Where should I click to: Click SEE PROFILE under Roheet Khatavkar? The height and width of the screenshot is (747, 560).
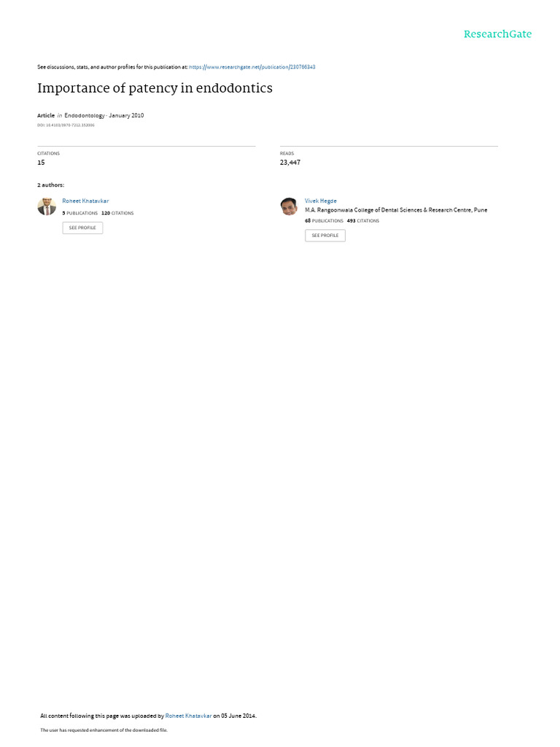point(82,228)
